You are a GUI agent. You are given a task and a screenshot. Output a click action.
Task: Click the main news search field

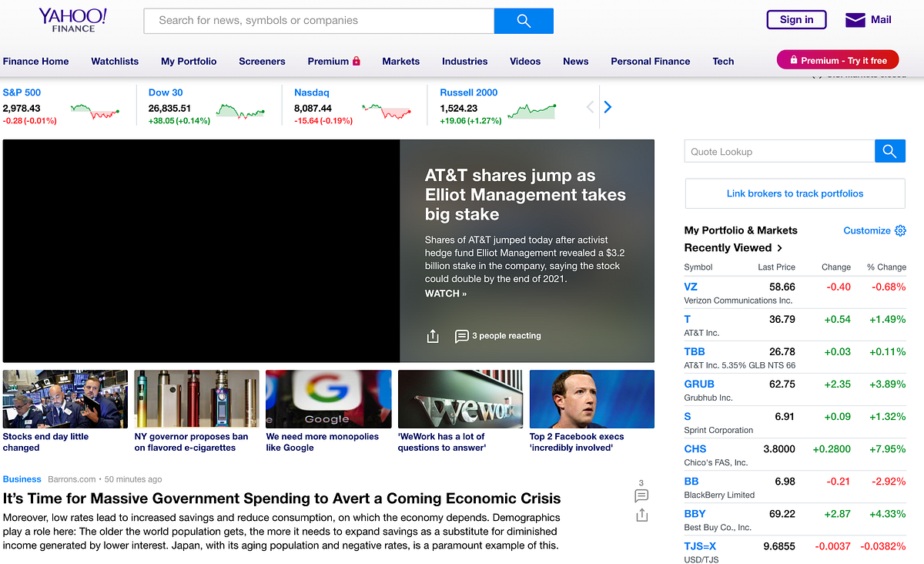coord(319,21)
